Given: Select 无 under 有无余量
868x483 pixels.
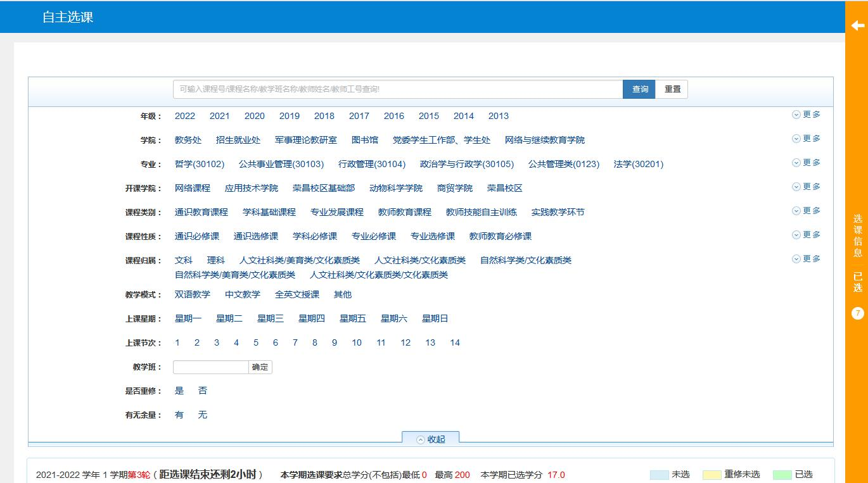Looking at the screenshot, I should pyautogui.click(x=203, y=415).
